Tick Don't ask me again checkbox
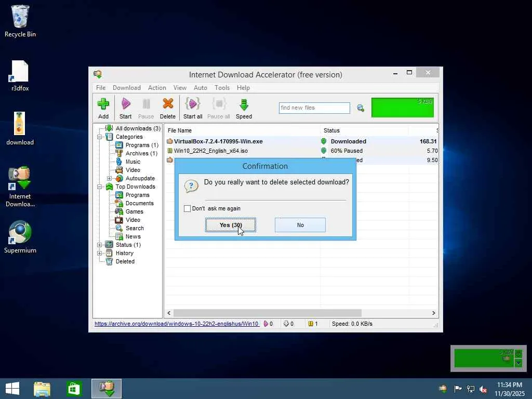Viewport: 532px width, 399px height. click(x=187, y=208)
